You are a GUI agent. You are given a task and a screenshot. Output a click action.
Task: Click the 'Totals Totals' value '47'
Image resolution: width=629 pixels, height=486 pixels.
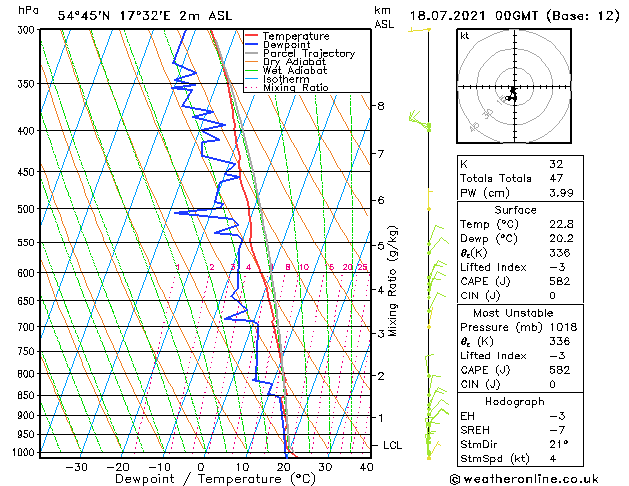point(556,178)
